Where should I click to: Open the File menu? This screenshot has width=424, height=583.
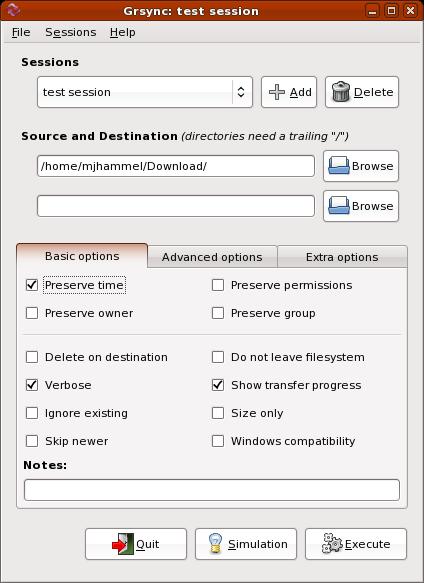(x=21, y=33)
